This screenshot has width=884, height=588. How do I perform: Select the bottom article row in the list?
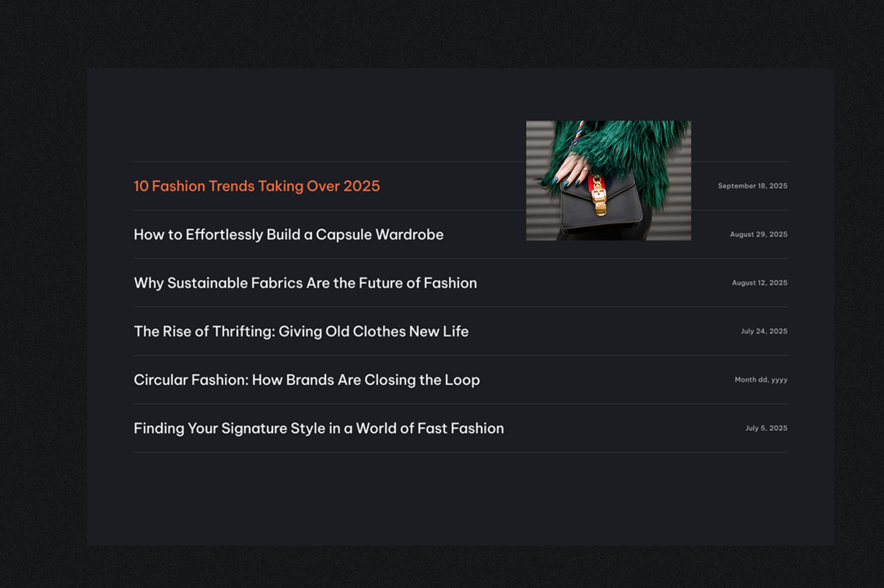click(x=460, y=428)
